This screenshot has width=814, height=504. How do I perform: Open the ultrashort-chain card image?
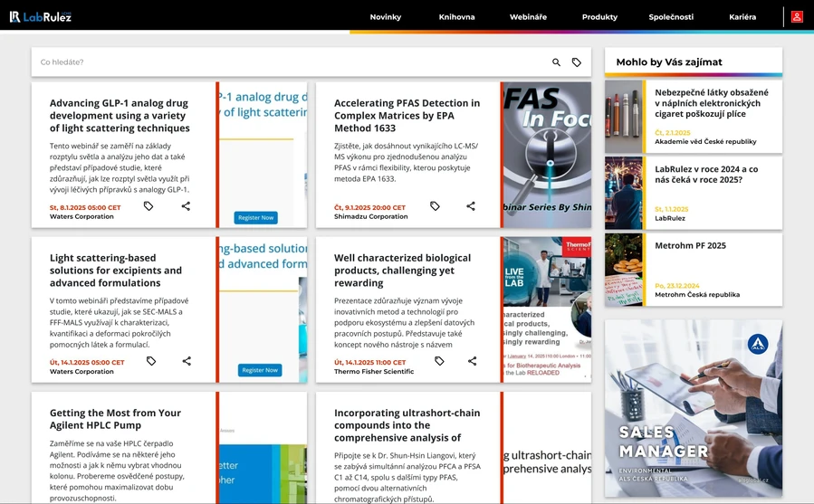[x=547, y=447]
